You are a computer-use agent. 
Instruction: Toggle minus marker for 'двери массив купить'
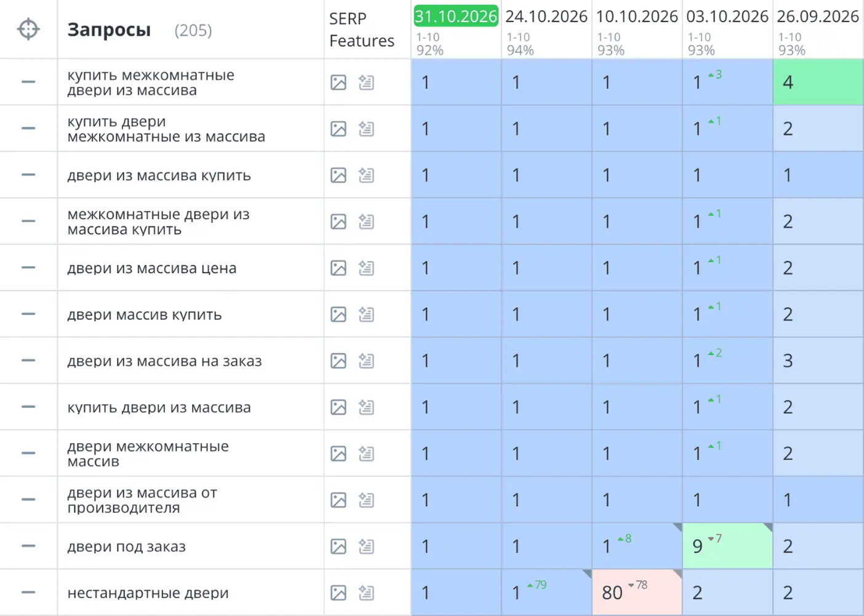point(28,314)
